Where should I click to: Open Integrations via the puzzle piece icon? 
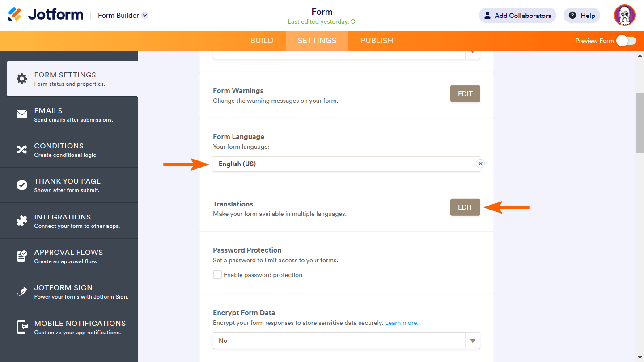click(x=22, y=221)
